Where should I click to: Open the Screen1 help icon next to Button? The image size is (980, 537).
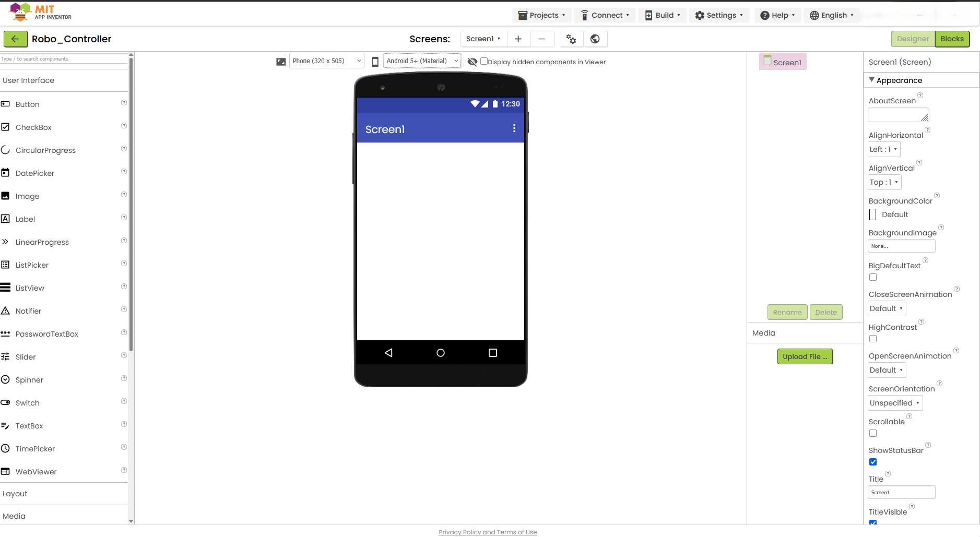(124, 103)
